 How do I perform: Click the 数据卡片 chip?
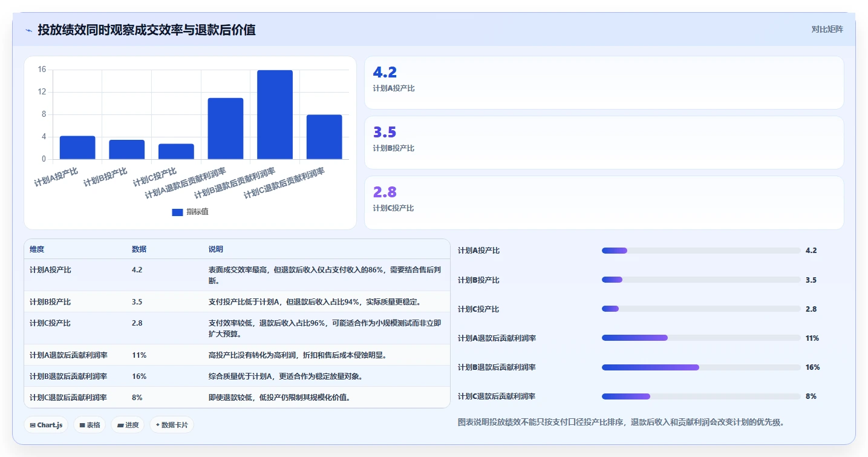pos(172,425)
